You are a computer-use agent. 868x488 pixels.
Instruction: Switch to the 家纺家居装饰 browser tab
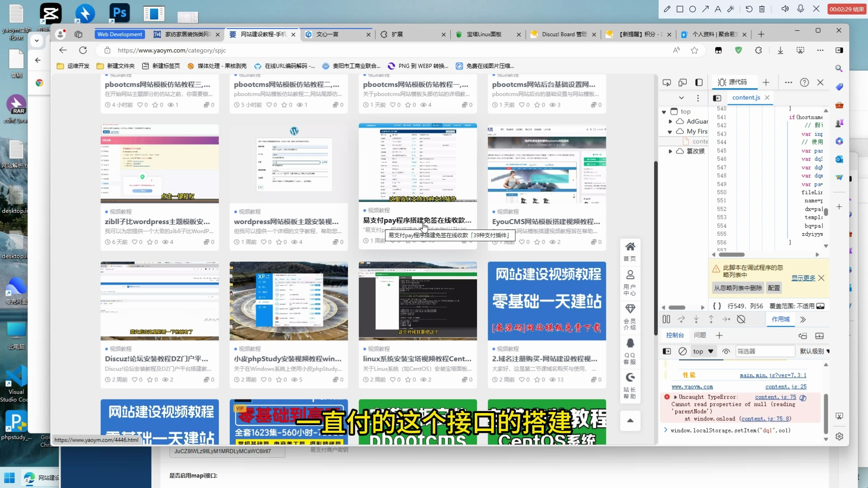click(187, 34)
